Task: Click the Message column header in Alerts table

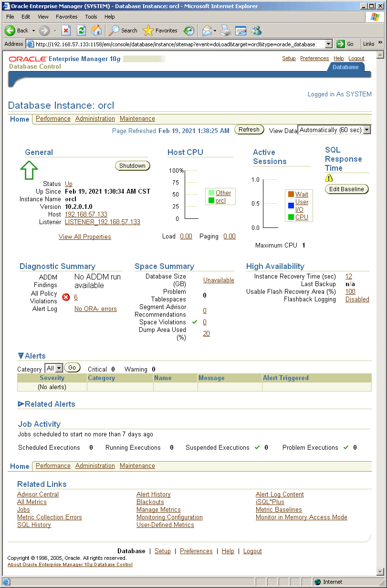Action: [230, 378]
